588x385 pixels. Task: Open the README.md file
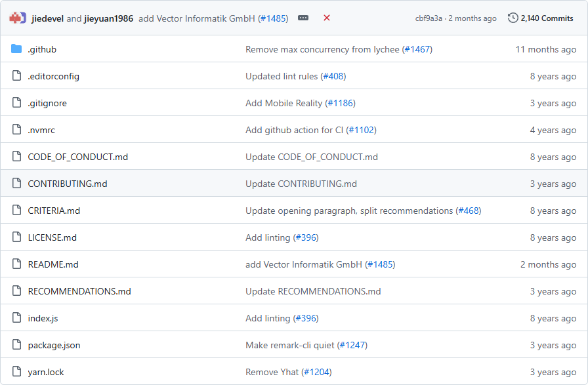pos(53,264)
